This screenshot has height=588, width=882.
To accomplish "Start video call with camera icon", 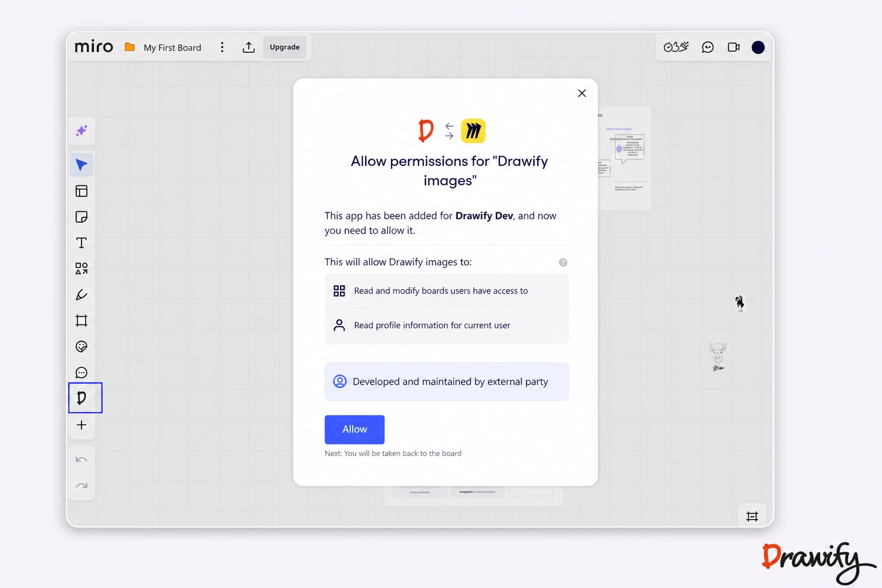I will 734,47.
